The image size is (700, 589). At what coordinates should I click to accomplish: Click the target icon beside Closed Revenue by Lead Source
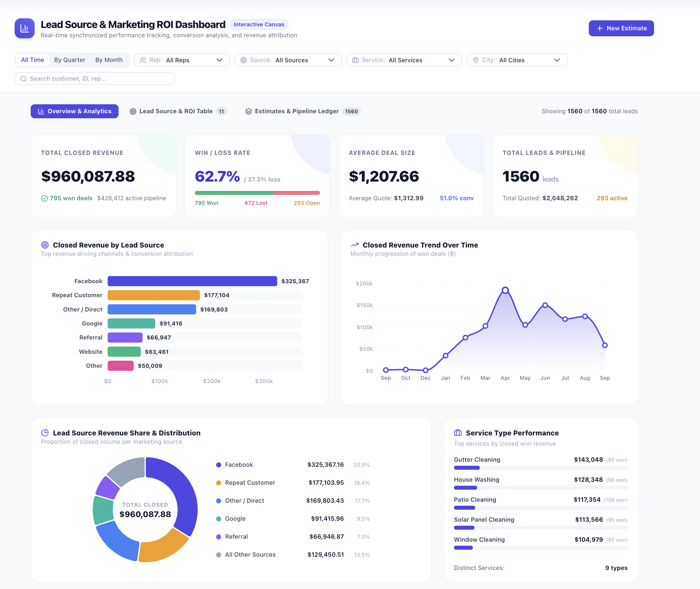[45, 245]
